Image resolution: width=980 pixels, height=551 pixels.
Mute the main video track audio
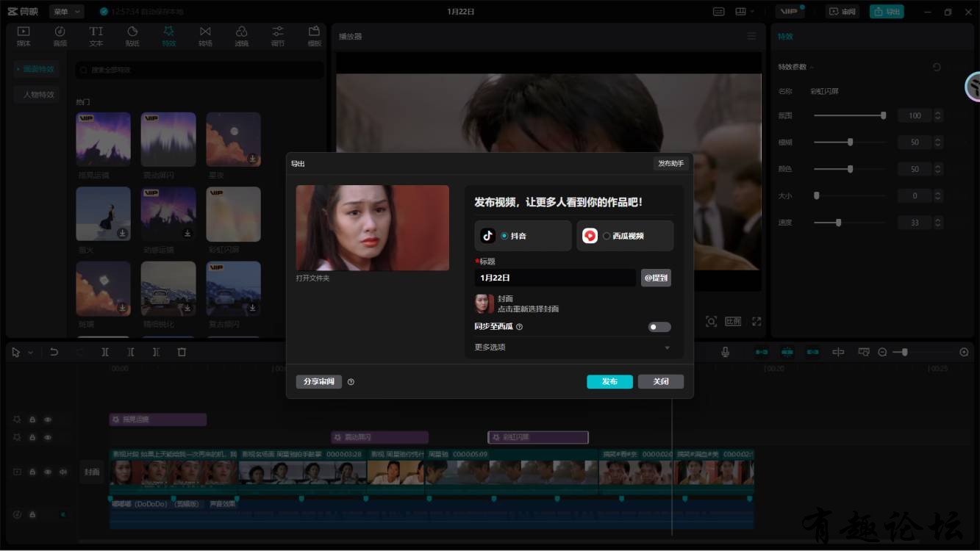click(63, 472)
